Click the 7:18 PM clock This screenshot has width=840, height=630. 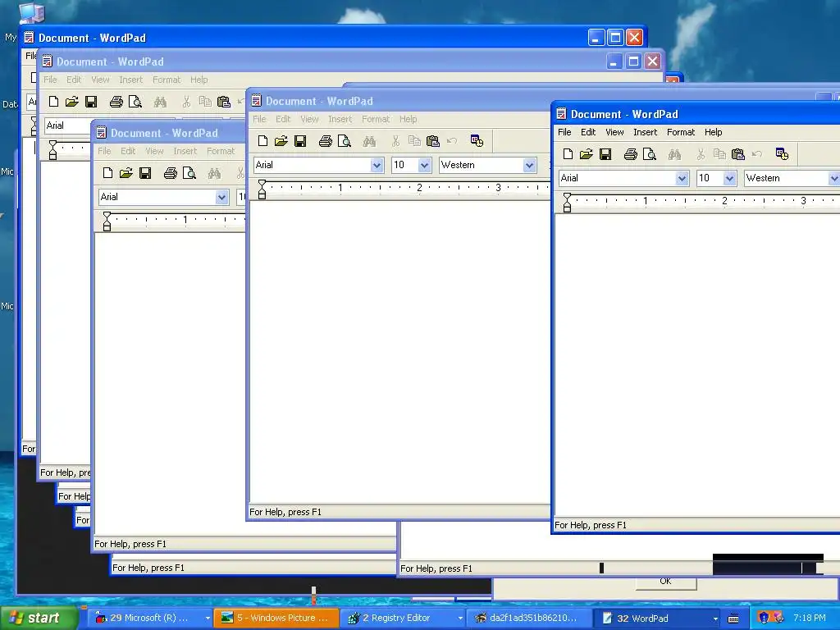[x=809, y=618]
